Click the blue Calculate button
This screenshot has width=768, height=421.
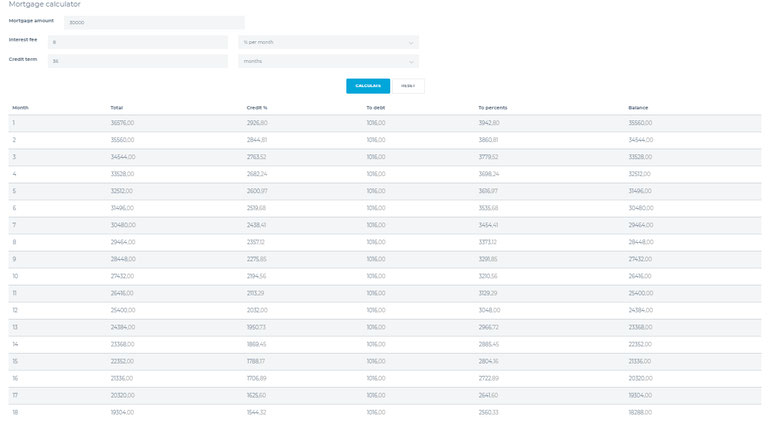point(368,86)
